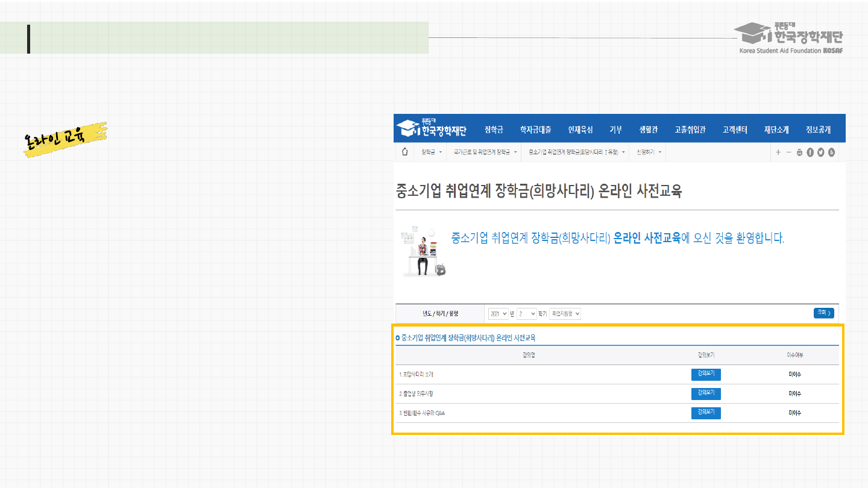Click 강의보기 for 반환/환수 사유와 Q&A

coord(705,413)
